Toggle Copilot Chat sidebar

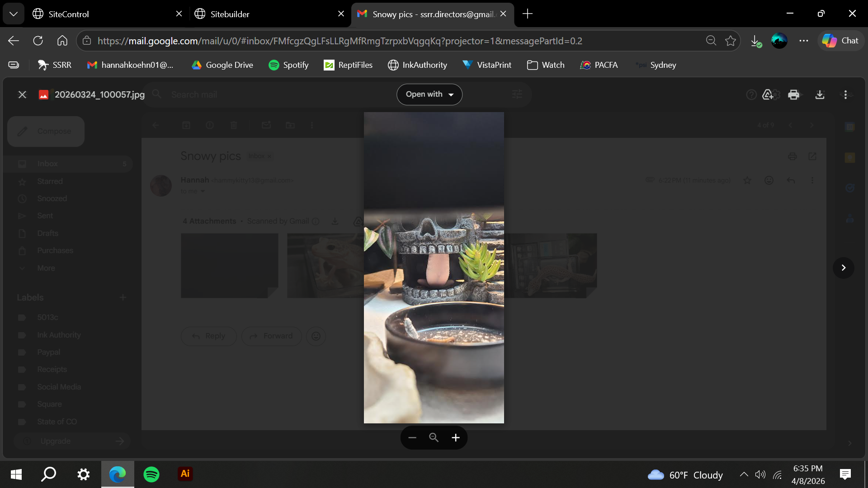[840, 41]
